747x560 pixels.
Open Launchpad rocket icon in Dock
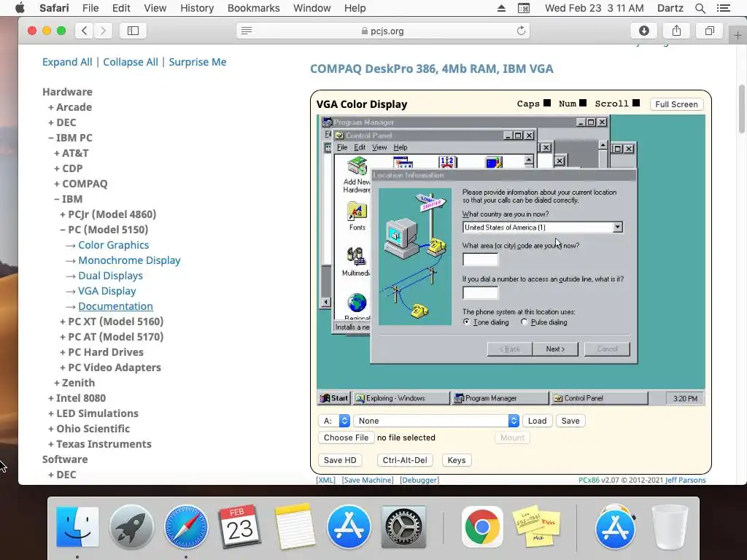(x=131, y=527)
